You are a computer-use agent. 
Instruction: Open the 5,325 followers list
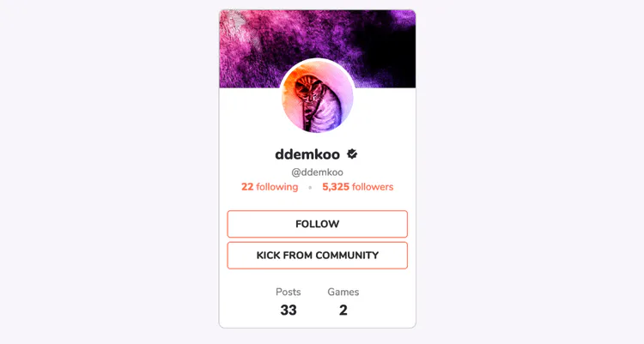pos(358,187)
